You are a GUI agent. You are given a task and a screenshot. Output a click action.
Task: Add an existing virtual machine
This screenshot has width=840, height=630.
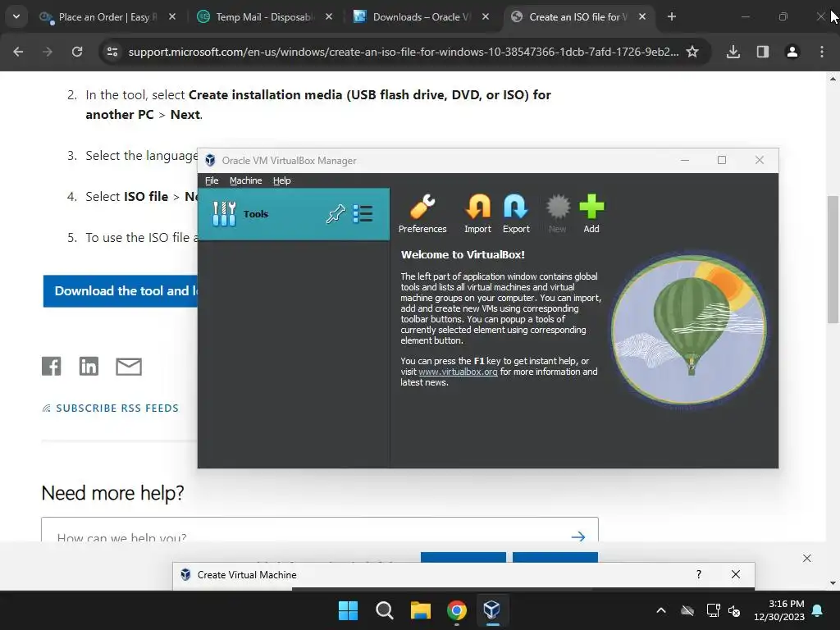tap(591, 213)
